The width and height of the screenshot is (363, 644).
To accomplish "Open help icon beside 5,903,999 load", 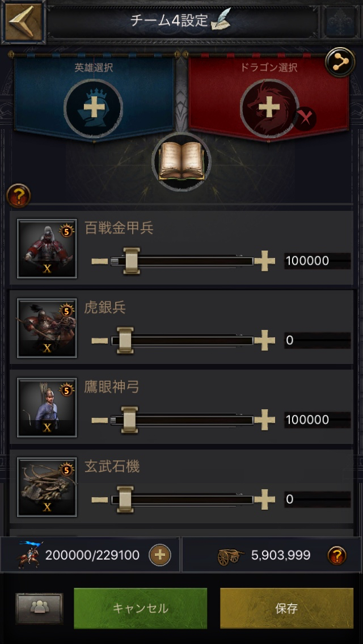I will click(337, 556).
